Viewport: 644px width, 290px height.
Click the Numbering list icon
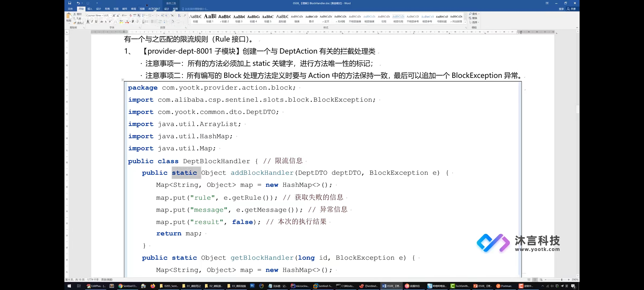pos(150,15)
